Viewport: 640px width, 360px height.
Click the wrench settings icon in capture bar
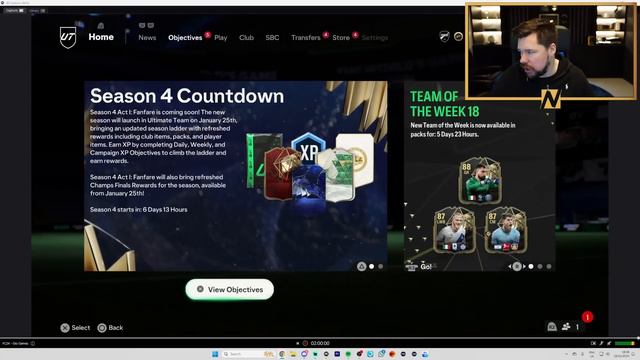coord(601,343)
